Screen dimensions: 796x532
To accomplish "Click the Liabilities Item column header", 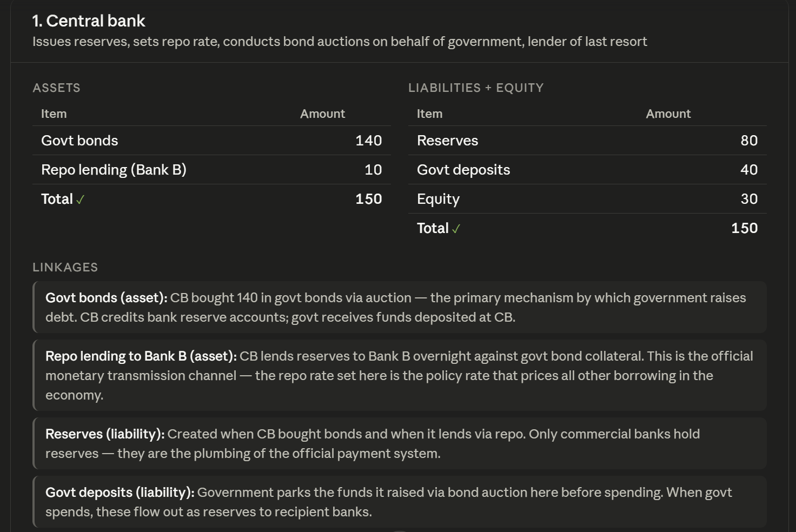I will tap(429, 114).
